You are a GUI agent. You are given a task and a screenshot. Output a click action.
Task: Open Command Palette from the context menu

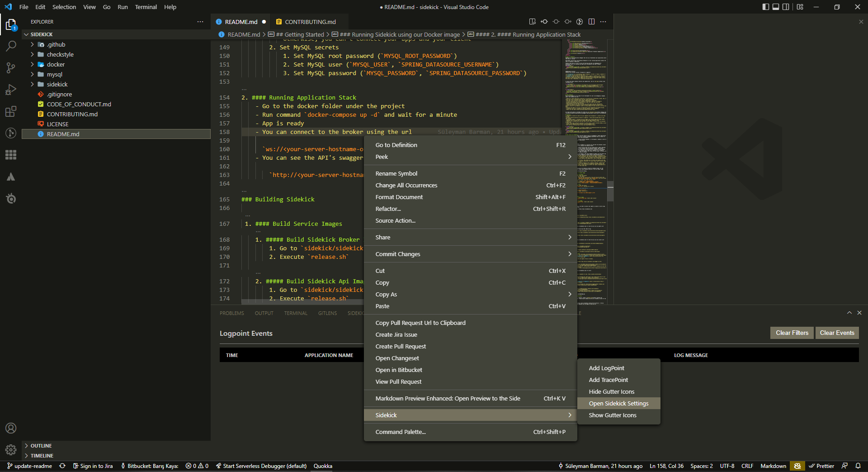[x=470, y=432]
